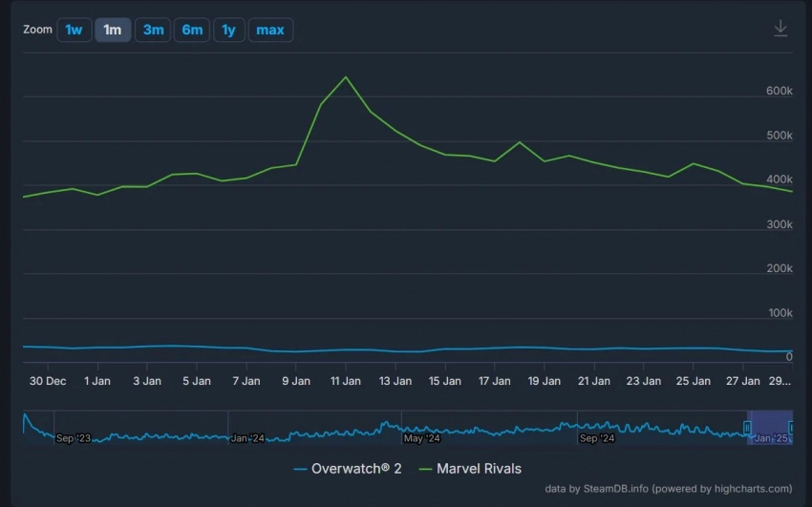
Task: Jump navigator to Sep '23
Action: point(75,438)
